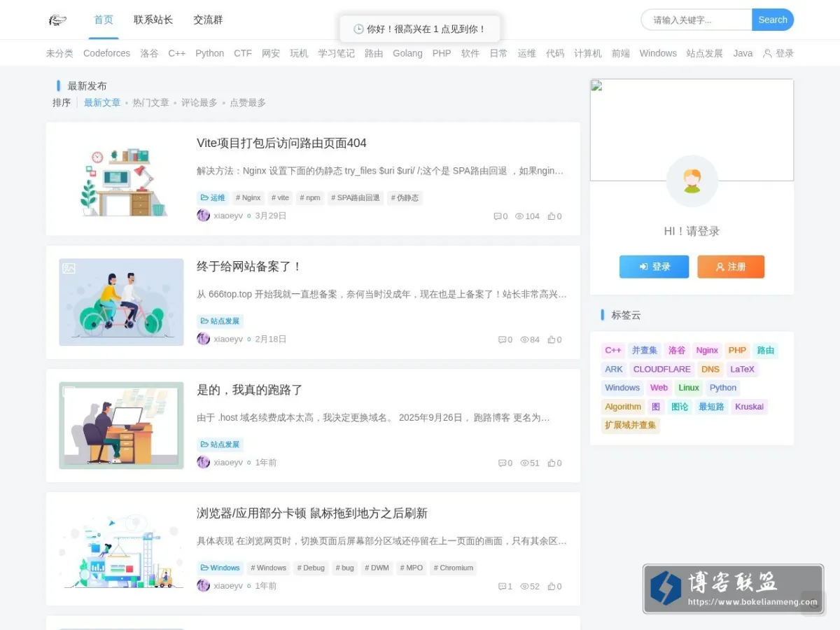The width and height of the screenshot is (840, 630).
Task: Sort by 热门文章
Action: pyautogui.click(x=151, y=102)
